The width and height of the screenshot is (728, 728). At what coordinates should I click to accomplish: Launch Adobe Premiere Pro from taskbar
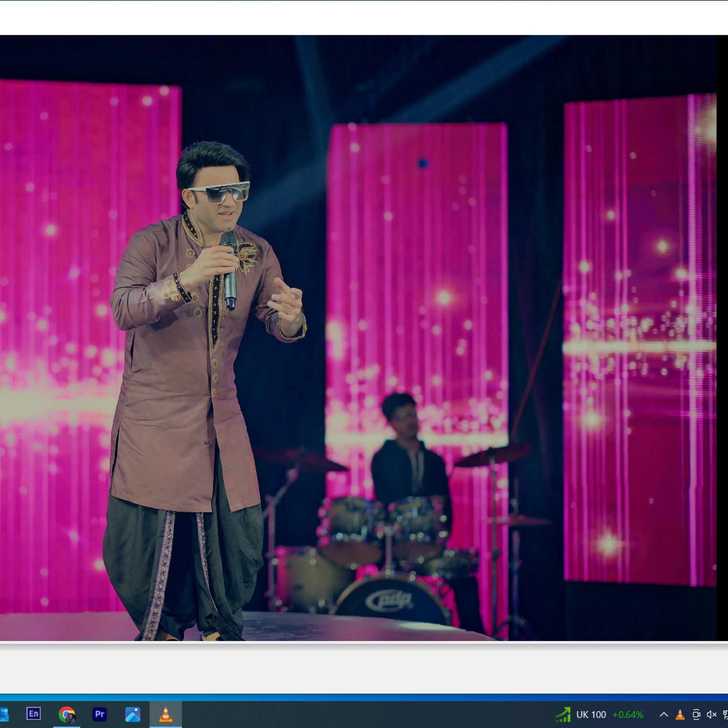pyautogui.click(x=99, y=714)
